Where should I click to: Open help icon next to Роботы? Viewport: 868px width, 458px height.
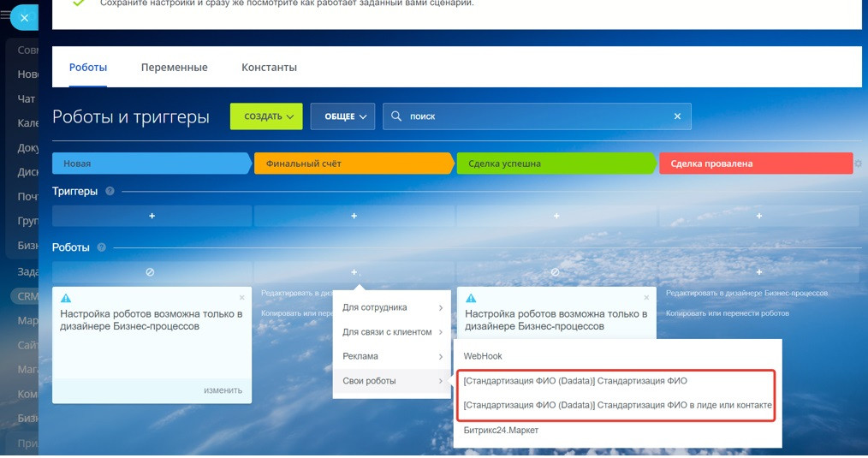tap(101, 247)
